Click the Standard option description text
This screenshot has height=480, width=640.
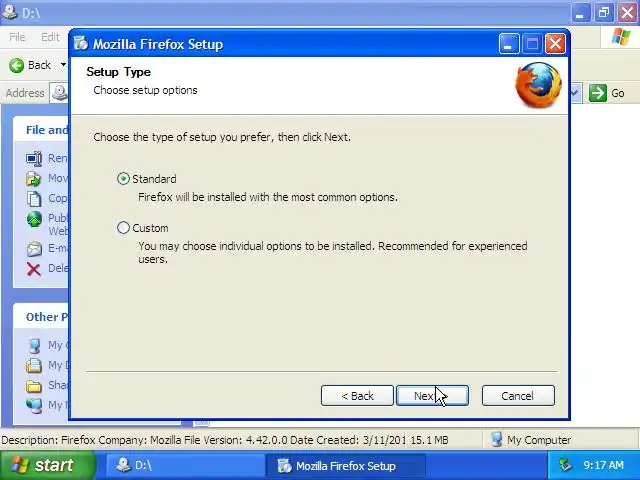(268, 197)
